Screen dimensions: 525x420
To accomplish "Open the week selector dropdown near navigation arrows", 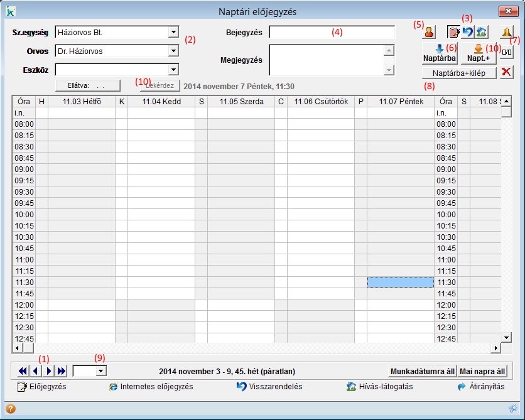I will 100,371.
